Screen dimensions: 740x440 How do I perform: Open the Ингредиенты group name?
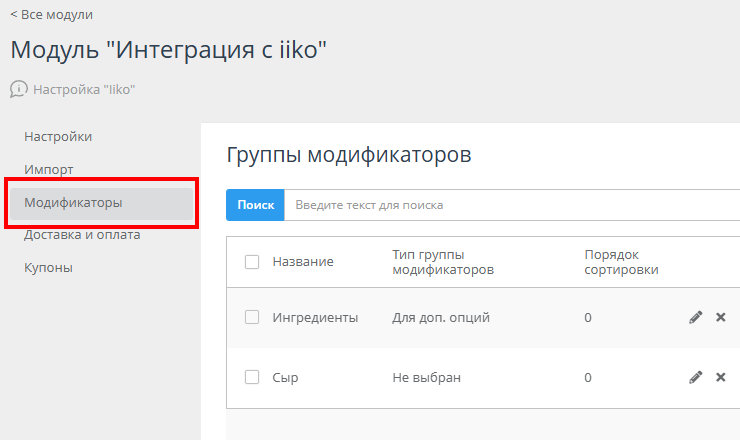click(x=315, y=317)
